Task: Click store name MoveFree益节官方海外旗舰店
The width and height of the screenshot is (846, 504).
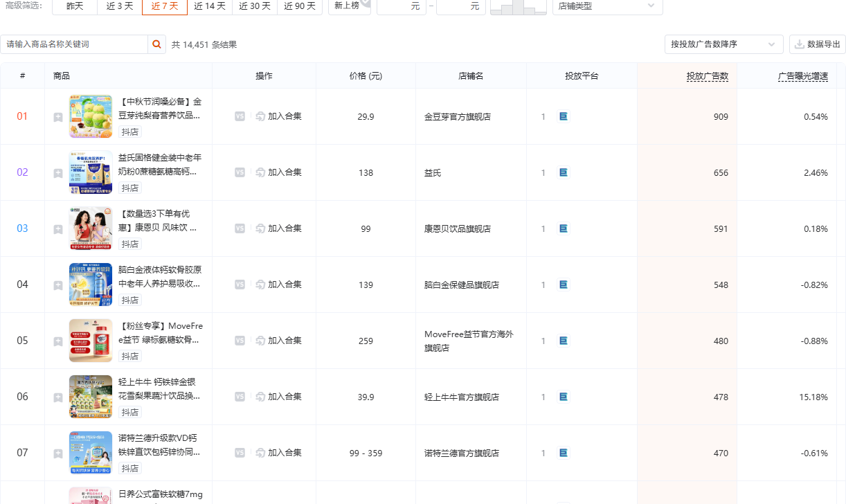Action: [469, 341]
